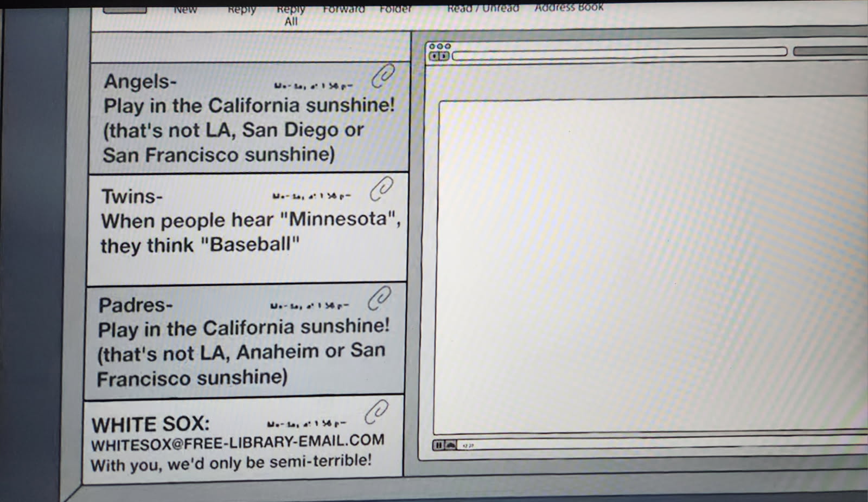Focus the viewer window address bar
Image resolution: width=868 pixels, height=502 pixels.
point(620,53)
